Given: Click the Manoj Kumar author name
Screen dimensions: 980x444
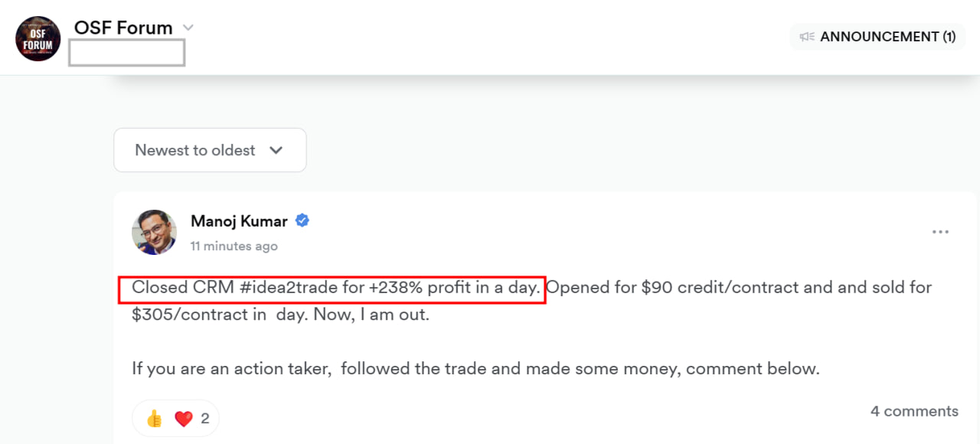Looking at the screenshot, I should tap(239, 221).
